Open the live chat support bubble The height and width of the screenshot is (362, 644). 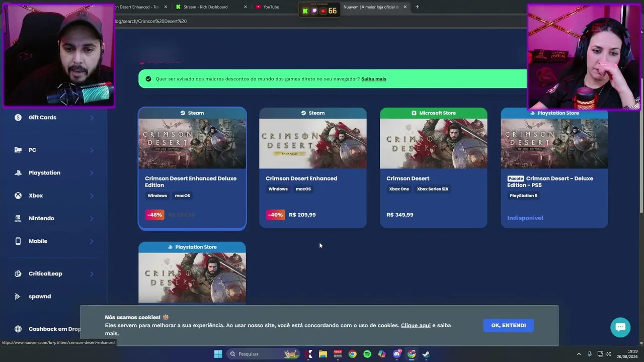(x=620, y=327)
